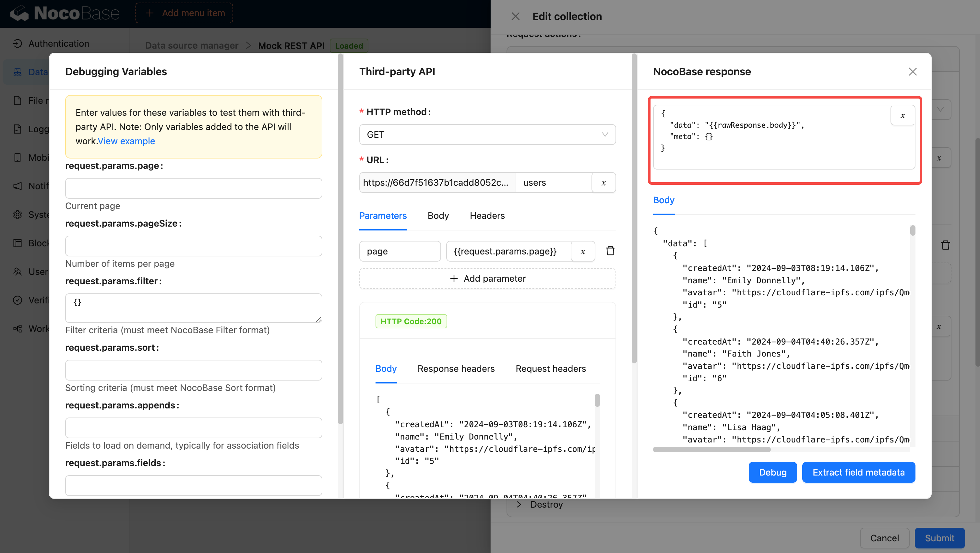The width and height of the screenshot is (980, 553).
Task: Click variable icon in NocoBase response editor
Action: (x=902, y=116)
